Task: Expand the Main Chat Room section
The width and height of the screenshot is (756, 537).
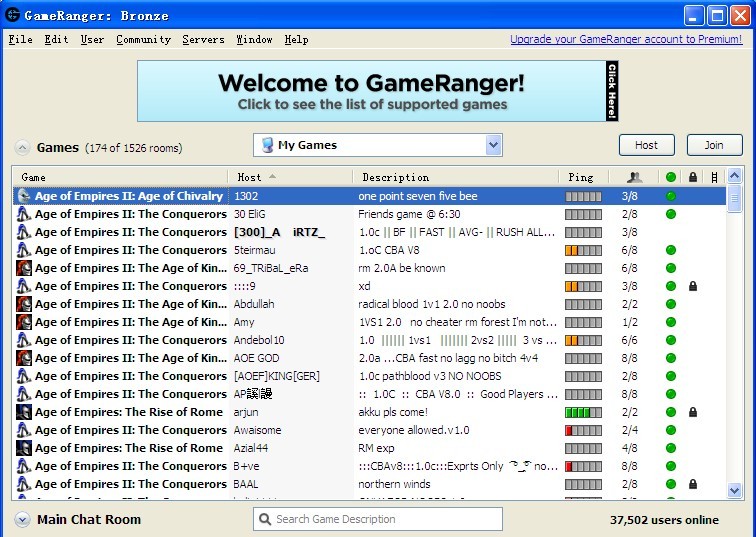Action: (x=22, y=520)
